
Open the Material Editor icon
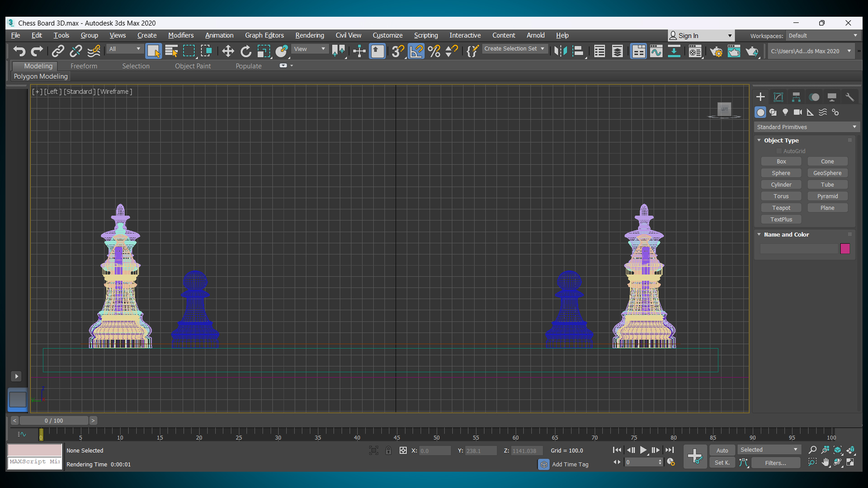pos(695,51)
